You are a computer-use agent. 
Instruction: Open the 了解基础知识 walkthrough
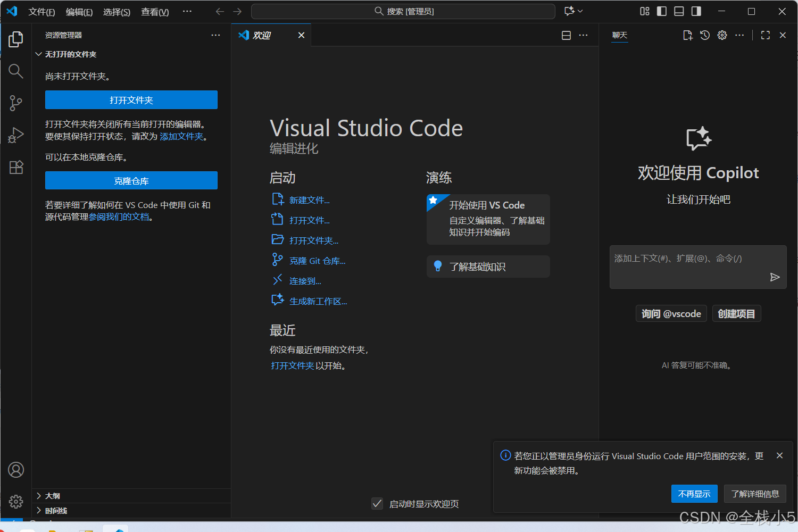coord(488,267)
